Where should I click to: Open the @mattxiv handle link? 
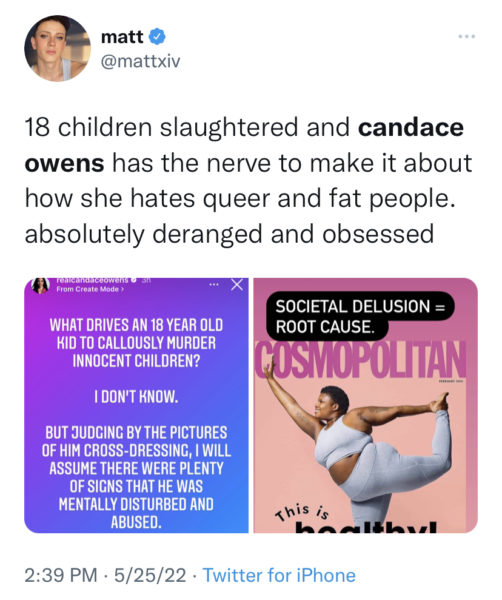[140, 61]
